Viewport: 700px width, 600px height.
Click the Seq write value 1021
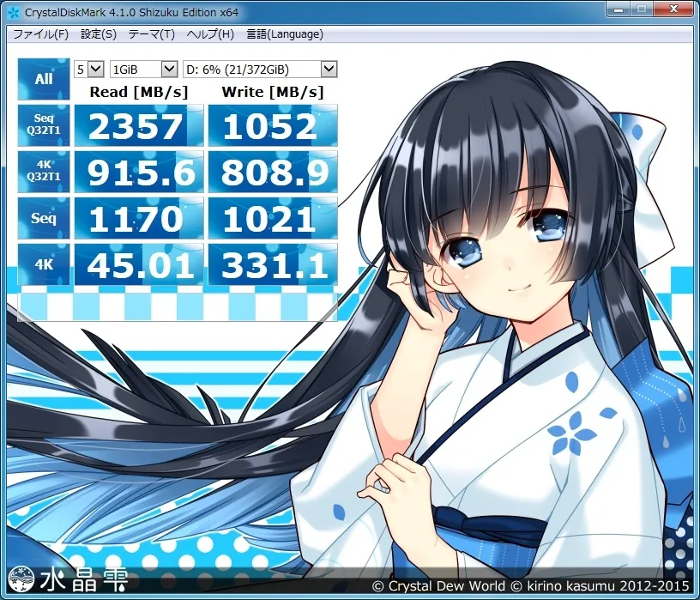pos(273,219)
